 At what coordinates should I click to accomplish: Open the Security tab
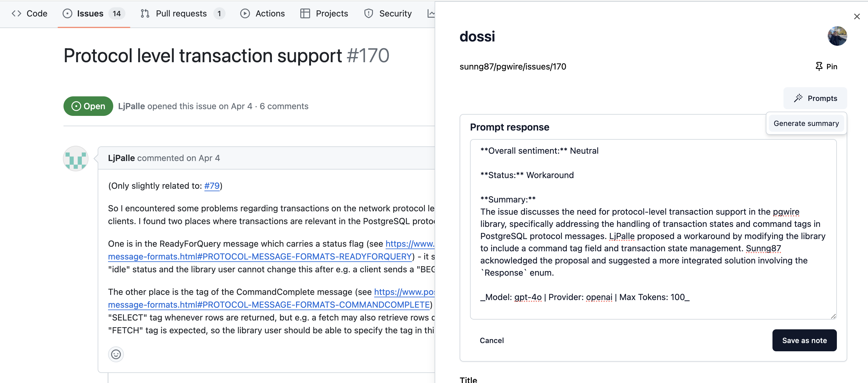point(388,13)
